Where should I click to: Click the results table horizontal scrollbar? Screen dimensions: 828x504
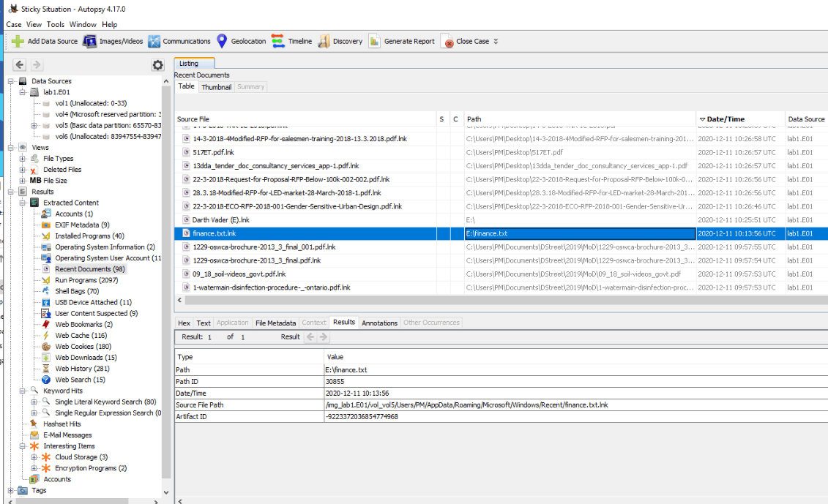coord(506,300)
